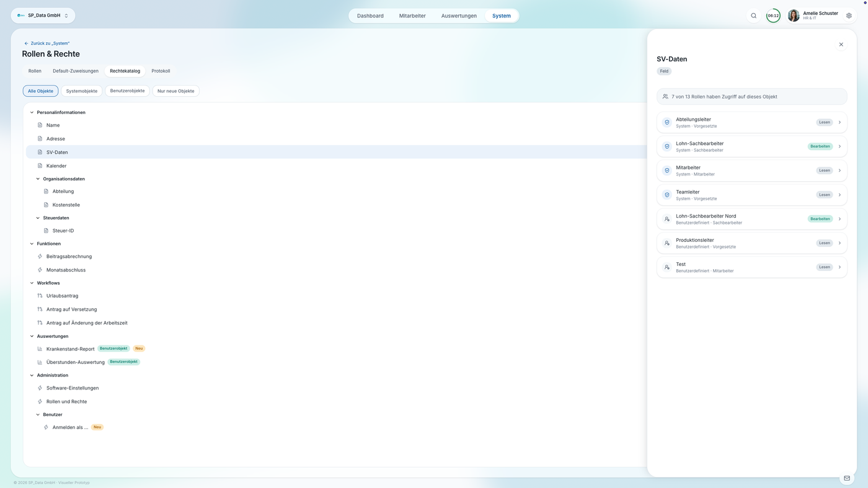Collapse the Auswertungen group

click(x=32, y=336)
